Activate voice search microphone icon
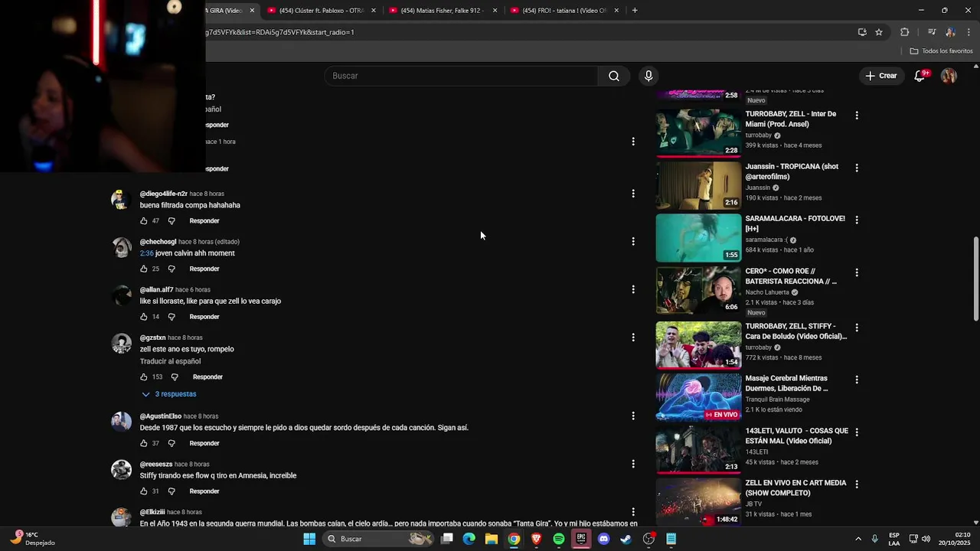Viewport: 980px width, 551px height. [x=648, y=76]
